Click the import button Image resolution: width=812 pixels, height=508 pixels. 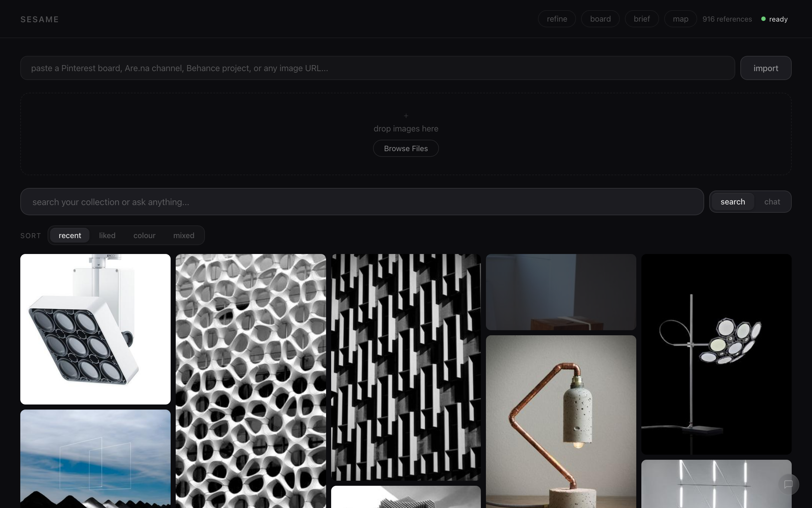tap(766, 68)
